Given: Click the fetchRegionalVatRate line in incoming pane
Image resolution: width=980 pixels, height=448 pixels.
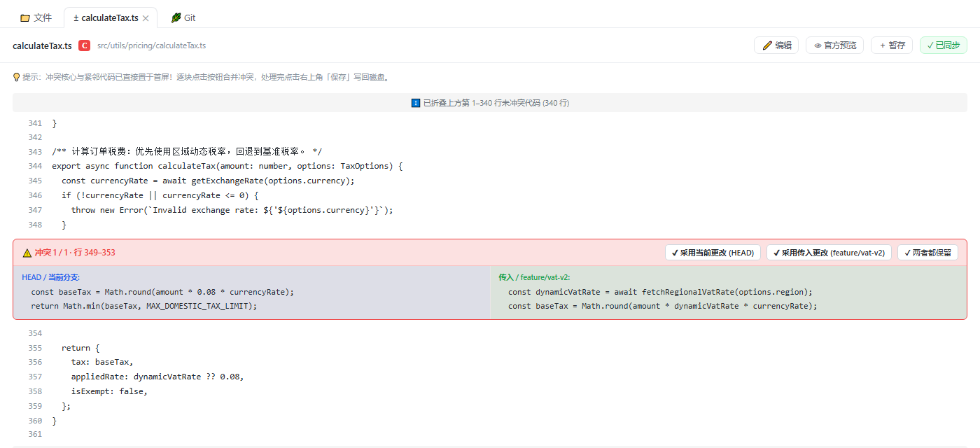Looking at the screenshot, I should 660,292.
